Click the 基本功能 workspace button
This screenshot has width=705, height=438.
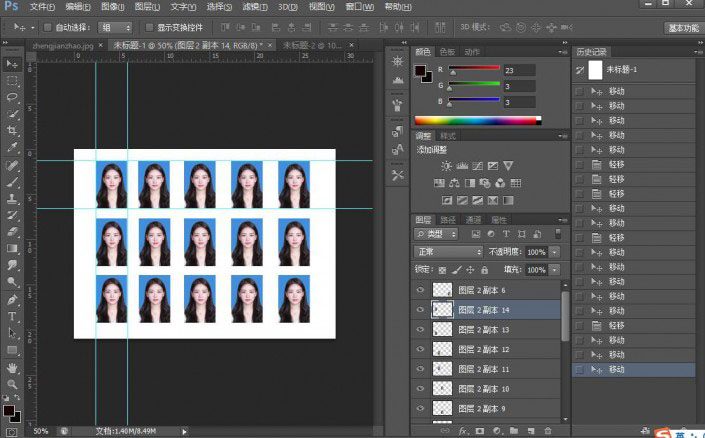683,27
